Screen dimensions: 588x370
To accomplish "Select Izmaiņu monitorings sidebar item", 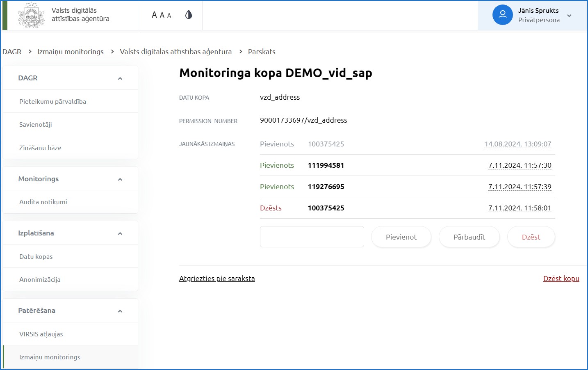I will [71, 357].
